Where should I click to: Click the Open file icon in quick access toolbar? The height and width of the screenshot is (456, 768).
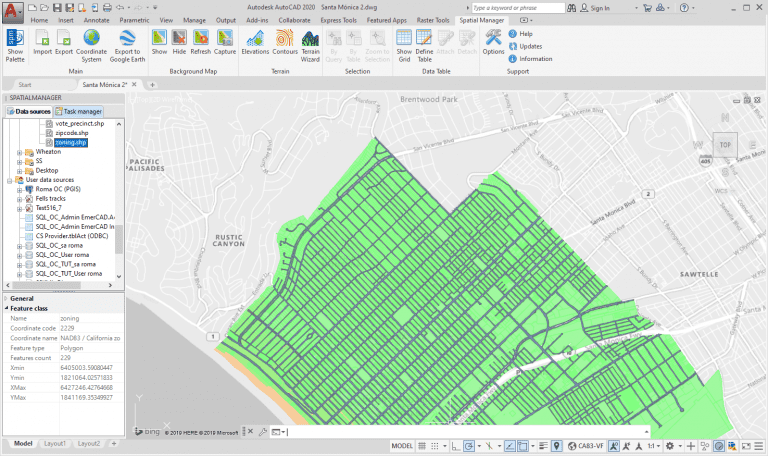45,7
